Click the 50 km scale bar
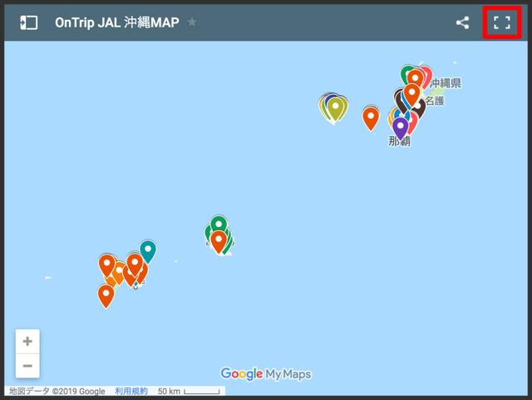 click(x=189, y=391)
